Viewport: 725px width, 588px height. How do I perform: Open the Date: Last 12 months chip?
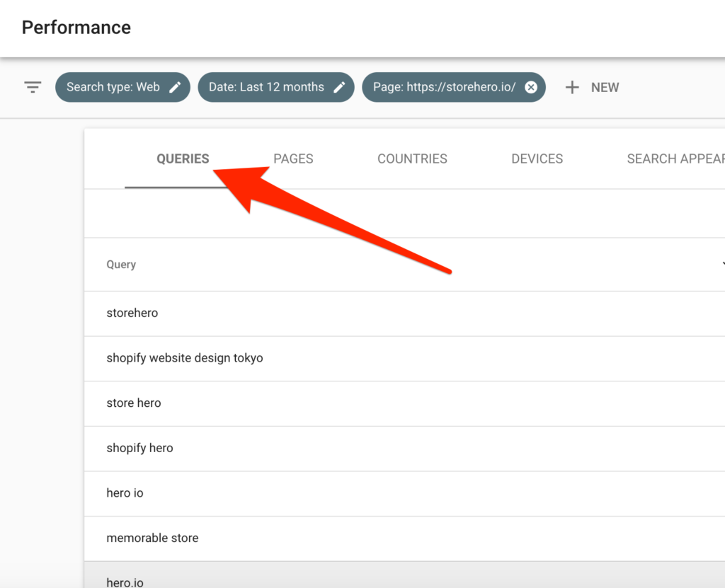tap(276, 87)
